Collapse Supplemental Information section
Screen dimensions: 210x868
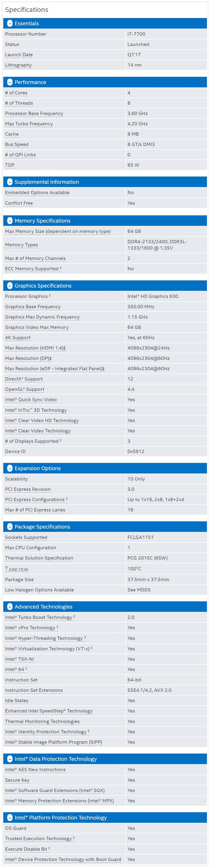pyautogui.click(x=10, y=182)
